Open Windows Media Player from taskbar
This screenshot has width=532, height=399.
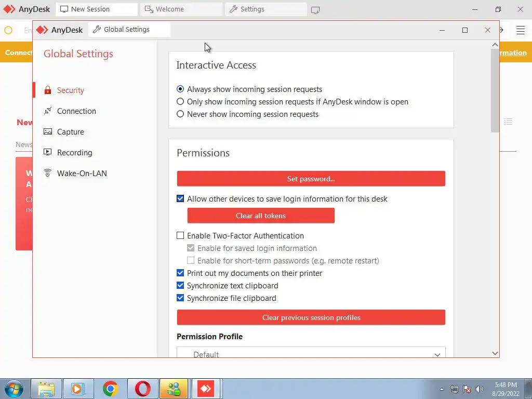coord(78,389)
